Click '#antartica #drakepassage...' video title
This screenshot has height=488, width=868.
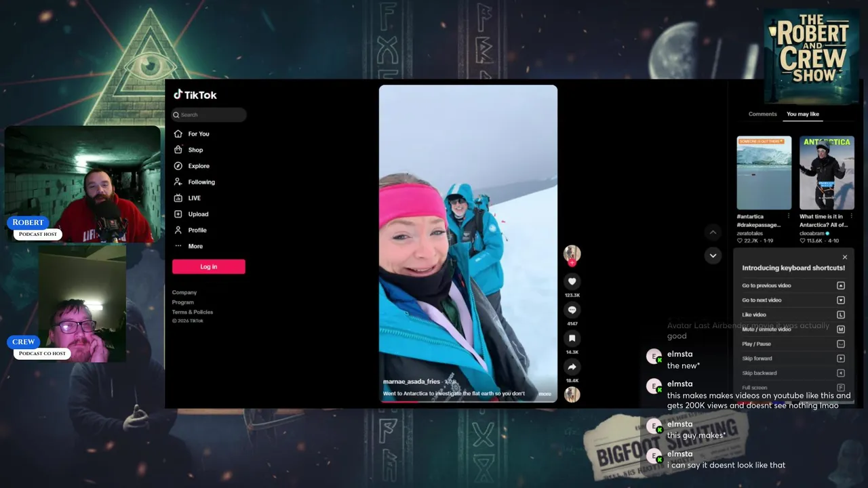pyautogui.click(x=760, y=221)
